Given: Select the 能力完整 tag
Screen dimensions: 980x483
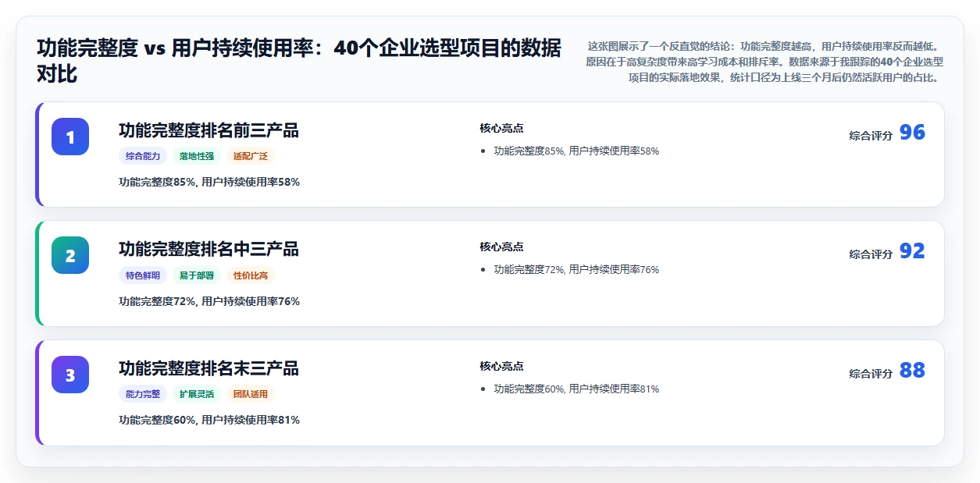Looking at the screenshot, I should tap(143, 394).
